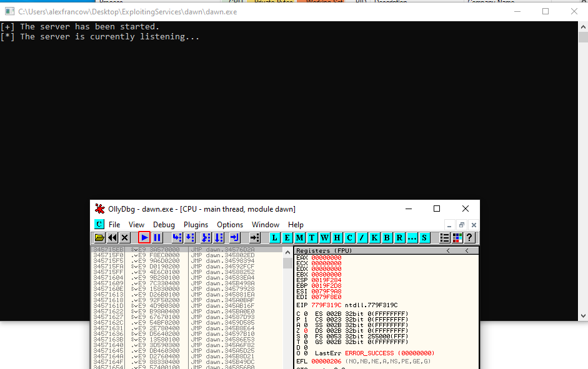Open the Memory map with the M icon
The height and width of the screenshot is (369, 588).
(x=299, y=237)
